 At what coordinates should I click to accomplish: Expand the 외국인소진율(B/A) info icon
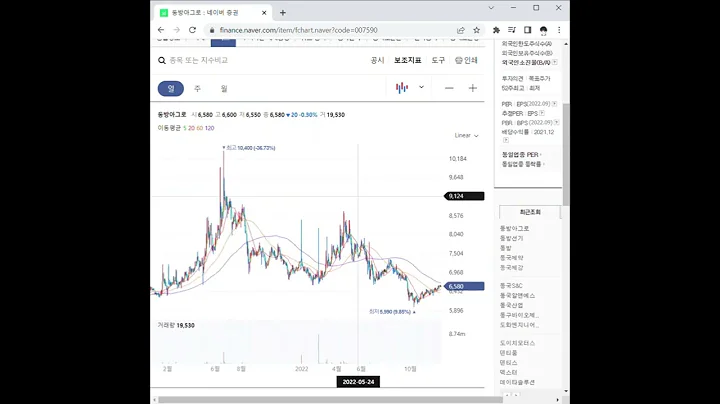click(x=555, y=62)
